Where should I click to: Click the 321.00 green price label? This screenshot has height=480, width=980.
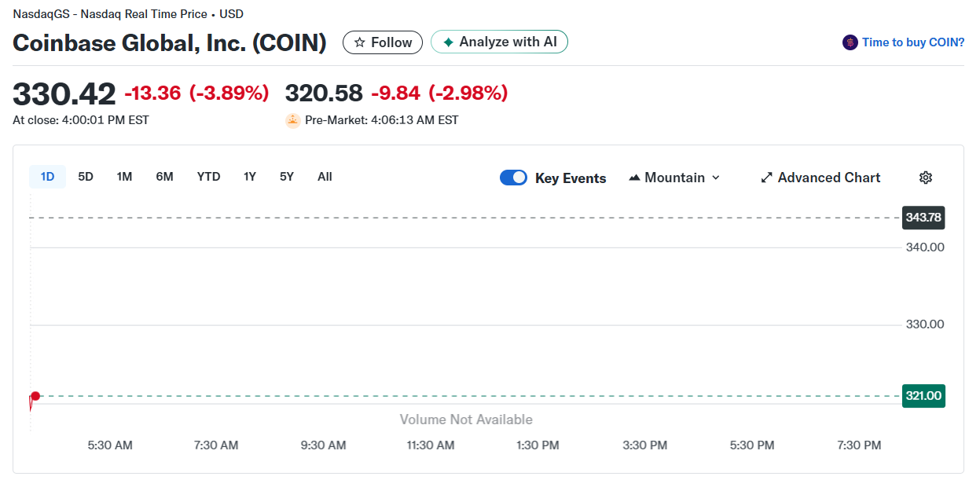click(923, 396)
